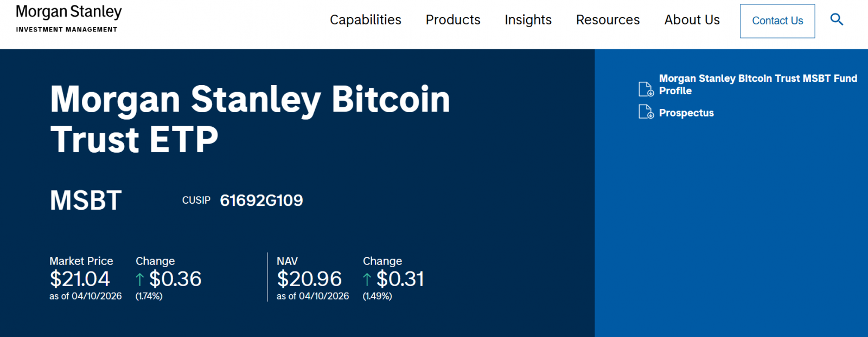Select Resources in the navigation bar
This screenshot has width=868, height=337.
(x=608, y=20)
